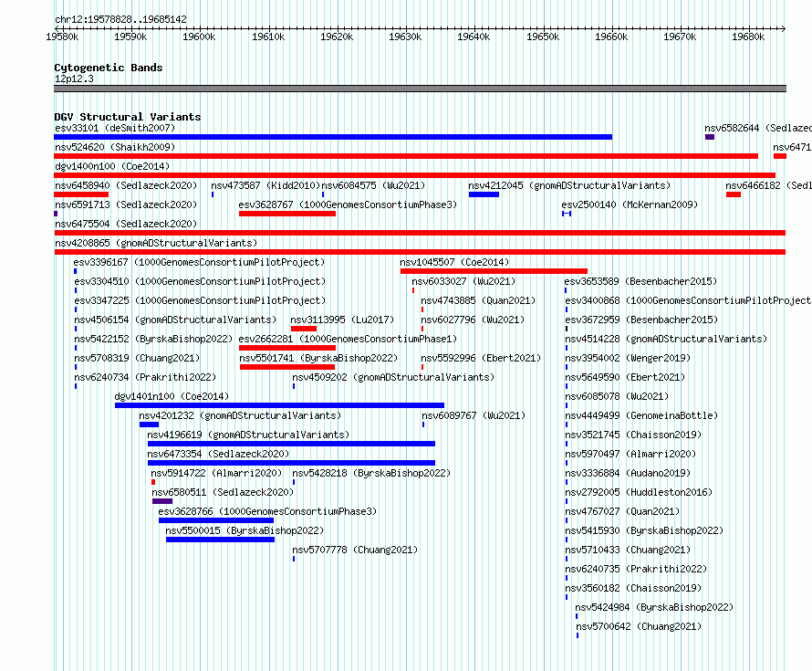Viewport: 812px width, 671px height.
Task: Select the nsv6085078 (Wu2021) label
Action: (x=617, y=396)
